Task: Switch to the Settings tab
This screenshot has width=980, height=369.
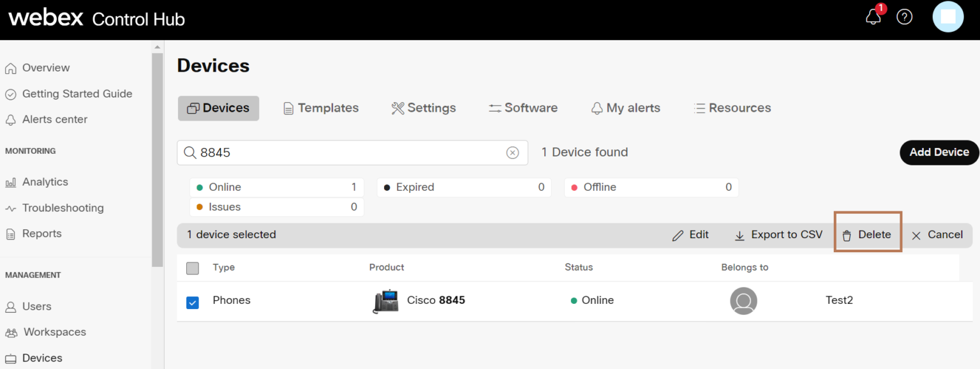Action: [424, 108]
